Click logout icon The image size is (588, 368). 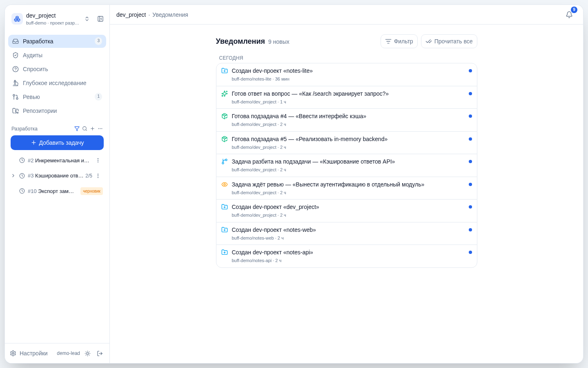coord(100,354)
